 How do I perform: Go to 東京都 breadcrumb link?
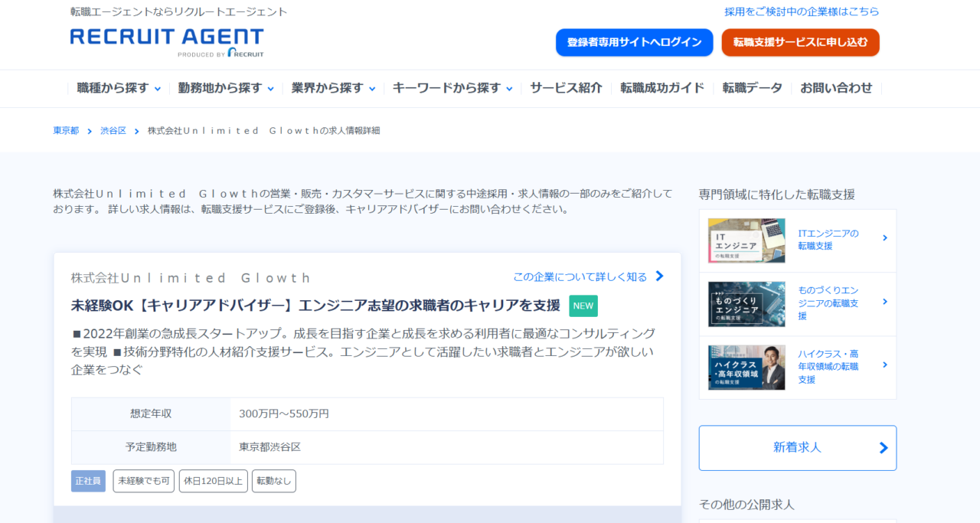click(x=66, y=131)
